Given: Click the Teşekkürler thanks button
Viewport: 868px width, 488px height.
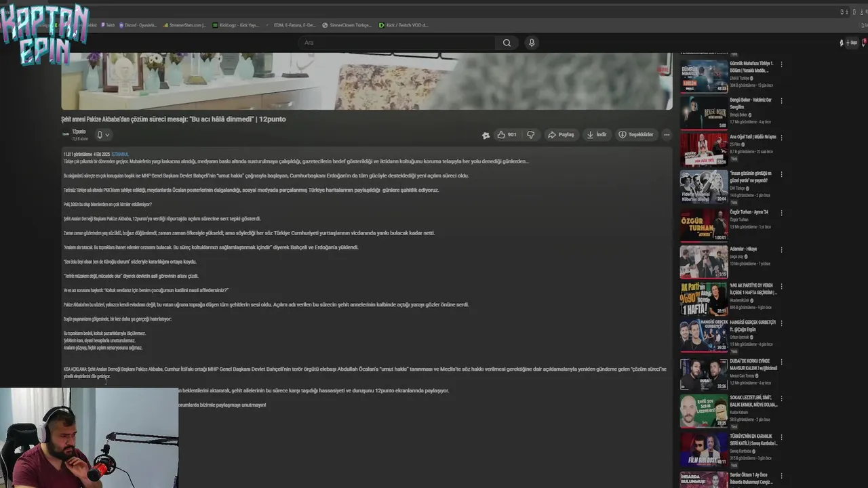Looking at the screenshot, I should click(636, 135).
